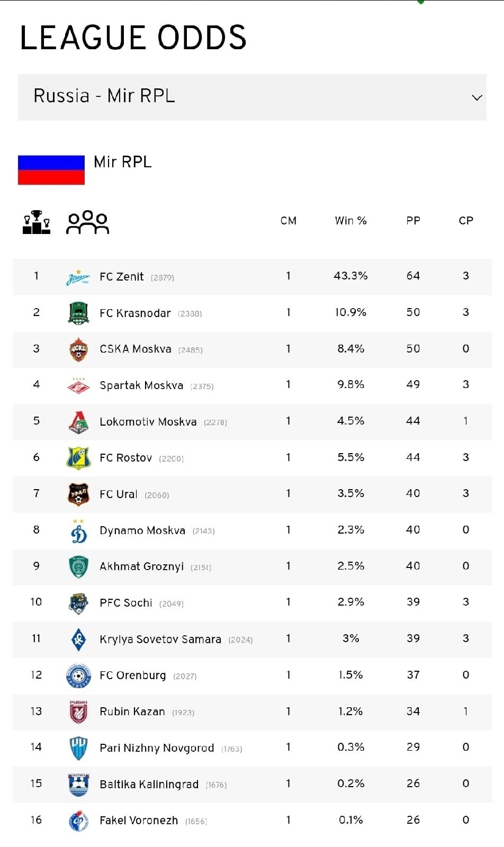The height and width of the screenshot is (847, 504).
Task: Open the Russia - Mir RPL league dropdown
Action: point(252,97)
